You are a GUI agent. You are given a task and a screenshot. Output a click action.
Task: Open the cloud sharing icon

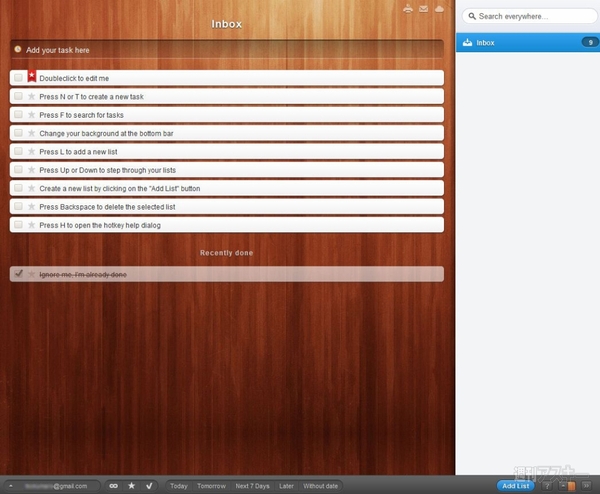point(439,9)
